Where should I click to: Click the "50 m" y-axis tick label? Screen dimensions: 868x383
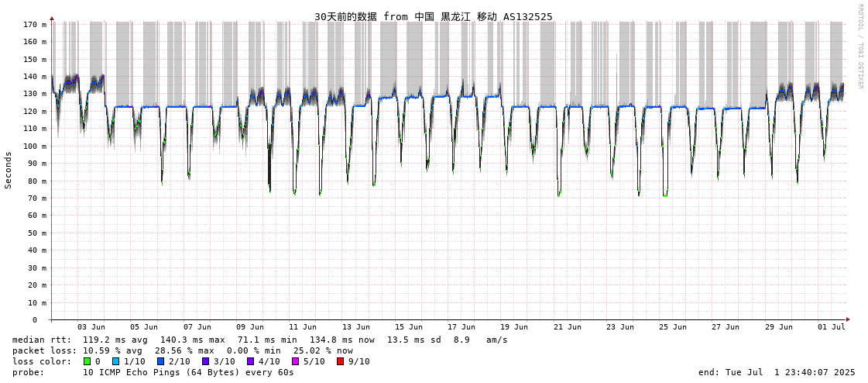tap(36, 233)
